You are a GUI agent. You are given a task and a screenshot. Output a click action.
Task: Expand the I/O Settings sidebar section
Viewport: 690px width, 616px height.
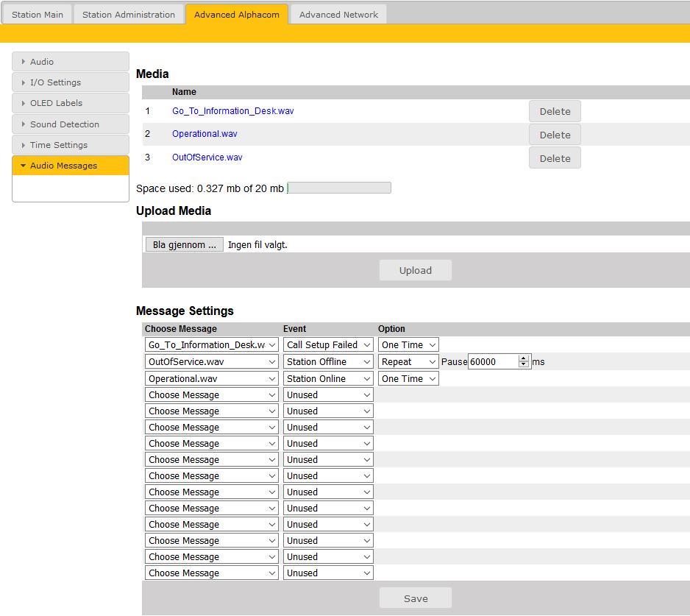click(x=71, y=82)
